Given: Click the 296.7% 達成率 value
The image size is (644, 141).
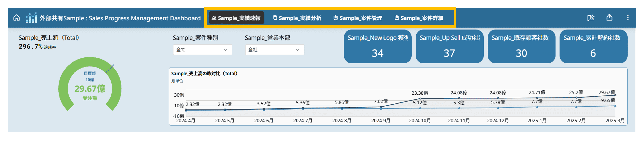Looking at the screenshot, I should coord(30,47).
